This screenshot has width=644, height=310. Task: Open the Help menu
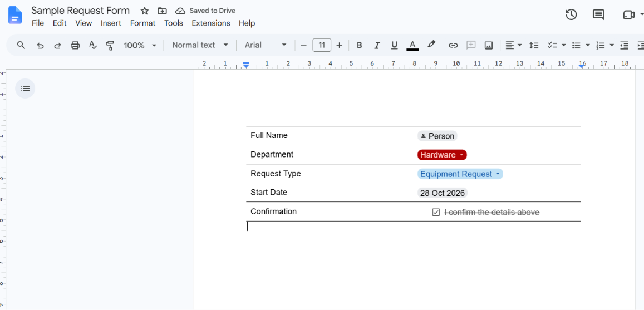click(x=247, y=23)
